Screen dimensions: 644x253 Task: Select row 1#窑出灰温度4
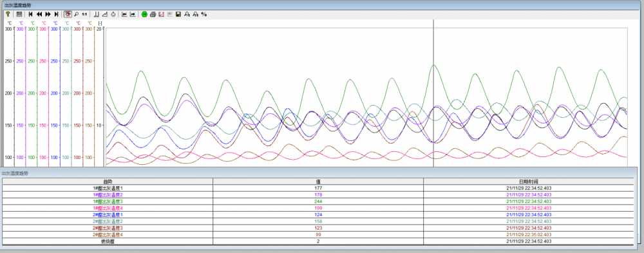[x=318, y=208]
